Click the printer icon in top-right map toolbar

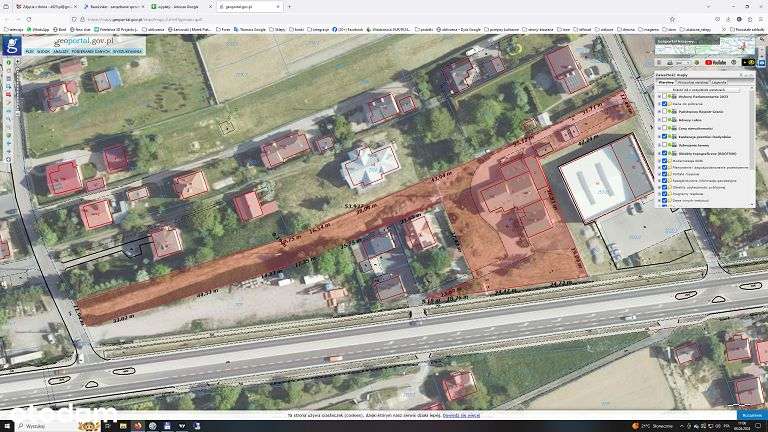pyautogui.click(x=670, y=62)
